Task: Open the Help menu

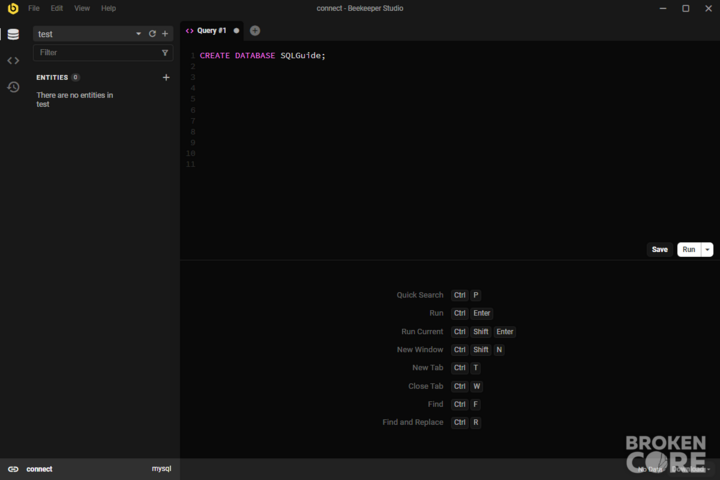Action: 108,8
